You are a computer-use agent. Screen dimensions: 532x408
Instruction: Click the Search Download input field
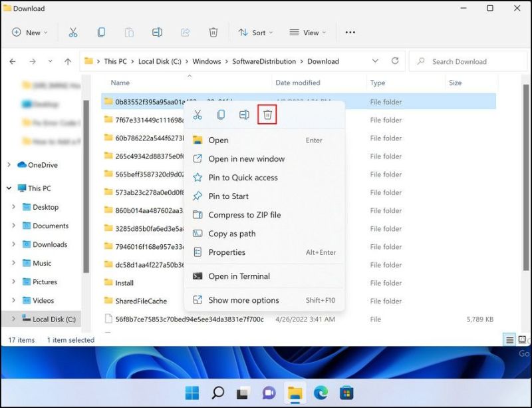(x=465, y=61)
